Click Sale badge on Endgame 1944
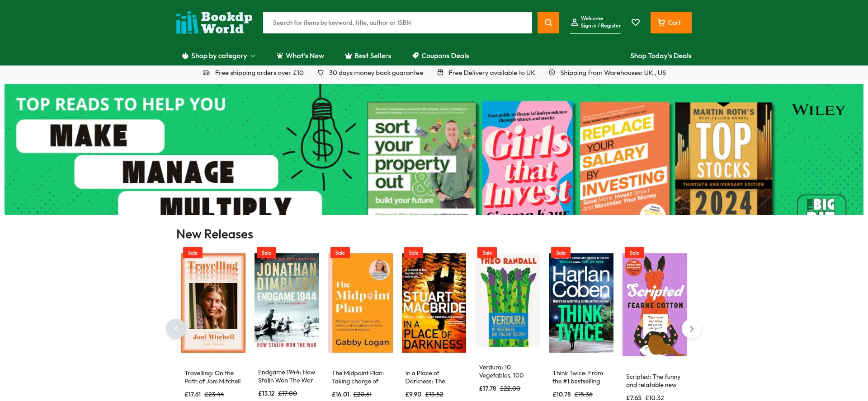The image size is (868, 401). click(x=266, y=253)
